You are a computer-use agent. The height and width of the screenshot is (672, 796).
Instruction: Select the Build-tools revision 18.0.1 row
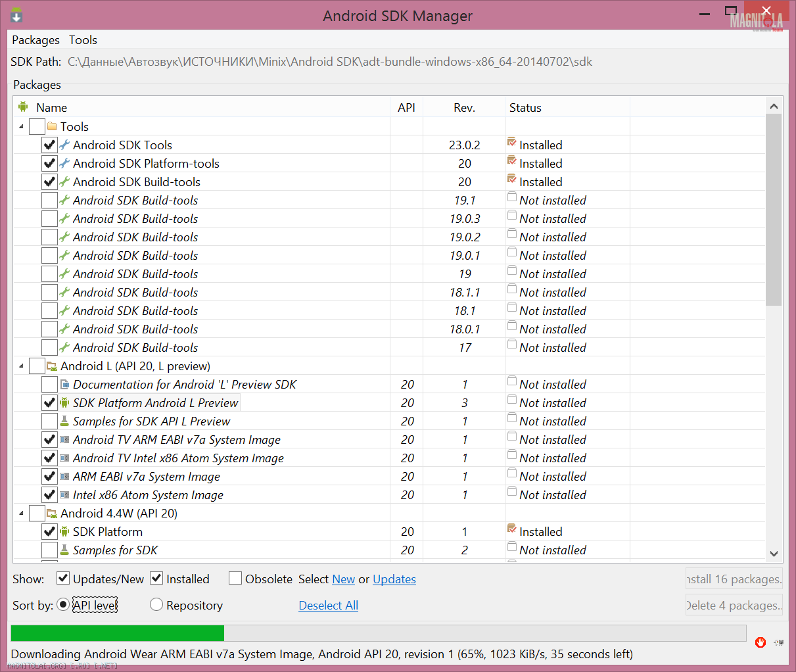[x=389, y=329]
